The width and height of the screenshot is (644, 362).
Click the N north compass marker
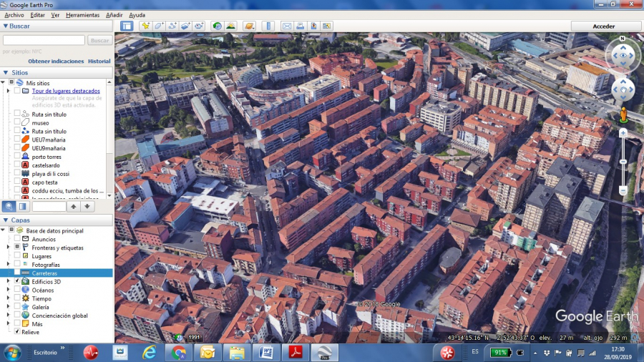coord(623,38)
